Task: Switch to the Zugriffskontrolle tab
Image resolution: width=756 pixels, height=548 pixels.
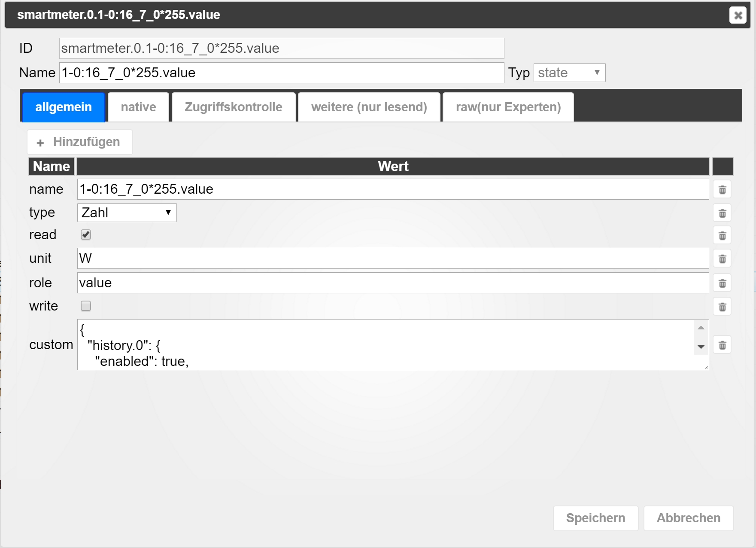Action: [234, 107]
